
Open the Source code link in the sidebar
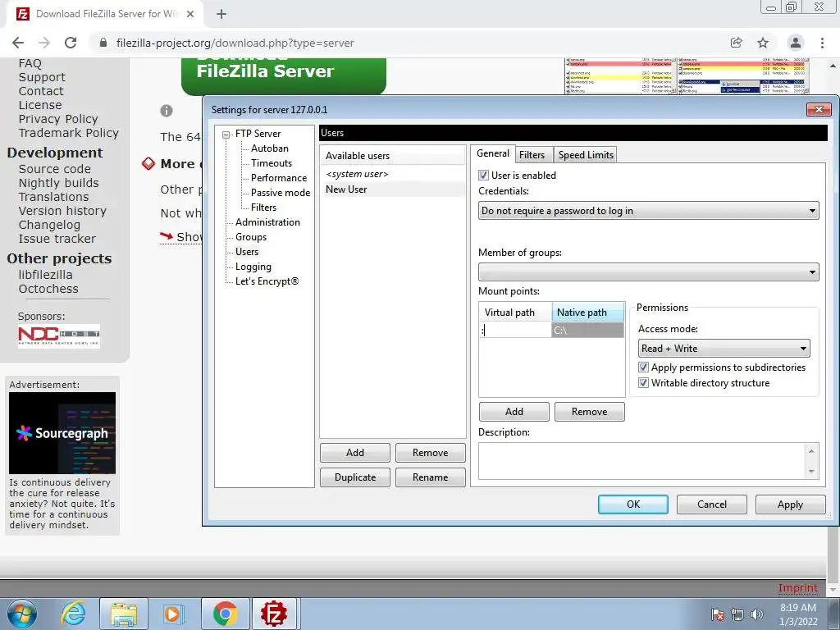click(55, 169)
